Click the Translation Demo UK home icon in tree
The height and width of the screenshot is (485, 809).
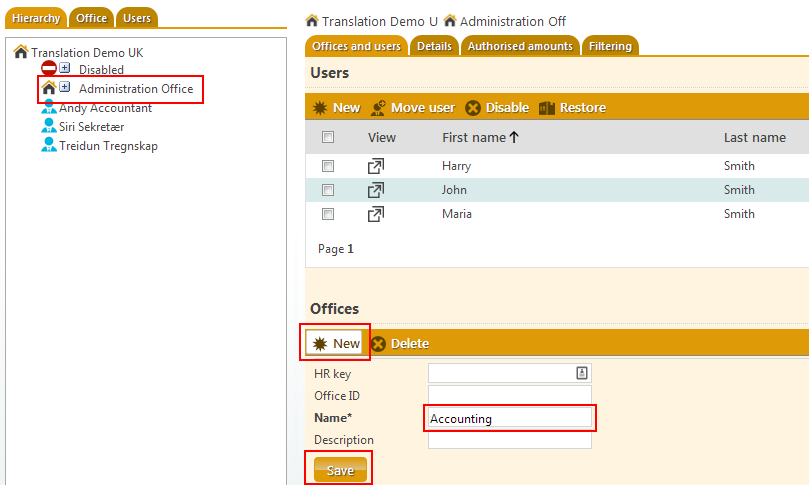point(21,52)
